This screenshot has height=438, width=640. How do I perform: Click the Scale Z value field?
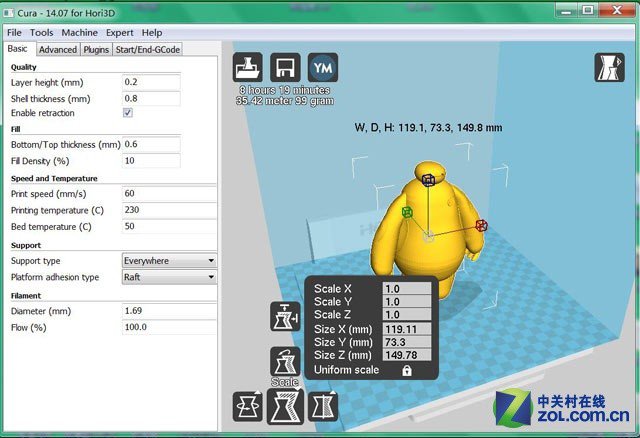[407, 315]
